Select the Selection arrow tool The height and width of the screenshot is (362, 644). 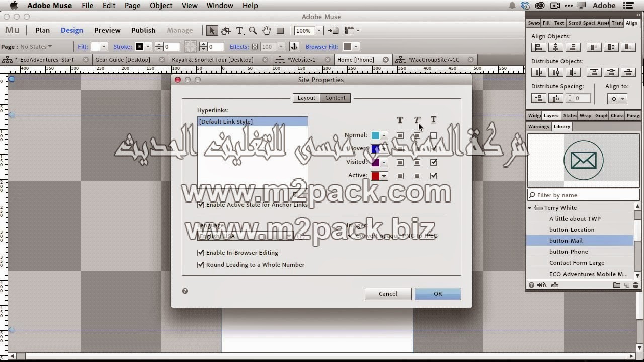(212, 31)
